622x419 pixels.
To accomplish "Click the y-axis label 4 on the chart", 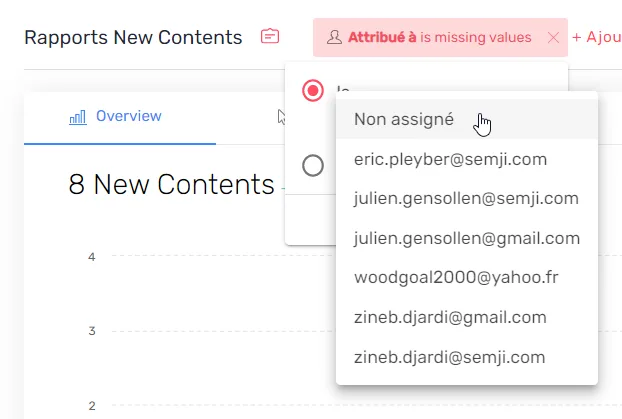I will point(92,257).
